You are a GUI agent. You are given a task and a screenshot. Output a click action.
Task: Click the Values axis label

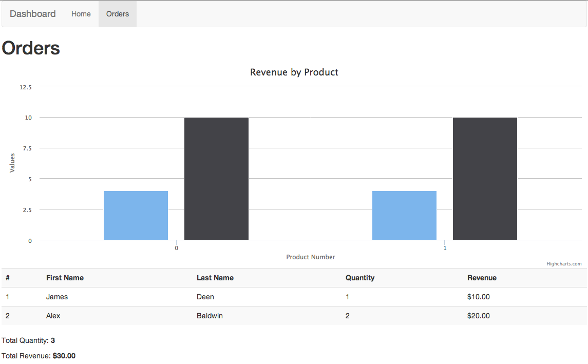click(x=11, y=163)
